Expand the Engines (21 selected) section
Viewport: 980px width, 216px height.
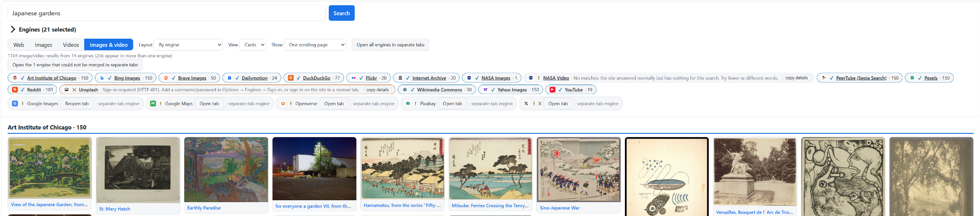click(43, 29)
